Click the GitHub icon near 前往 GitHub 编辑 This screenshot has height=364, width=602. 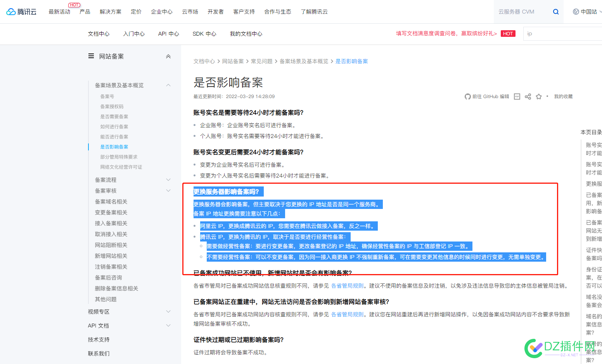(468, 97)
